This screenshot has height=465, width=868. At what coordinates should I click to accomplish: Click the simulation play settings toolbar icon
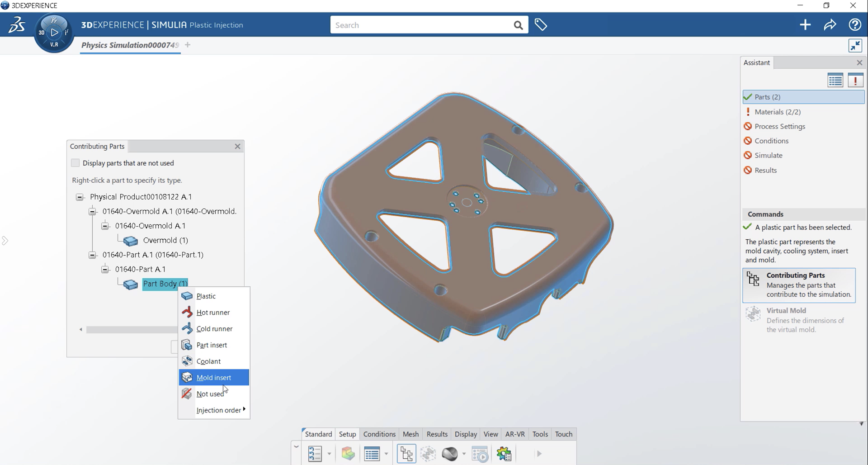pyautogui.click(x=480, y=454)
